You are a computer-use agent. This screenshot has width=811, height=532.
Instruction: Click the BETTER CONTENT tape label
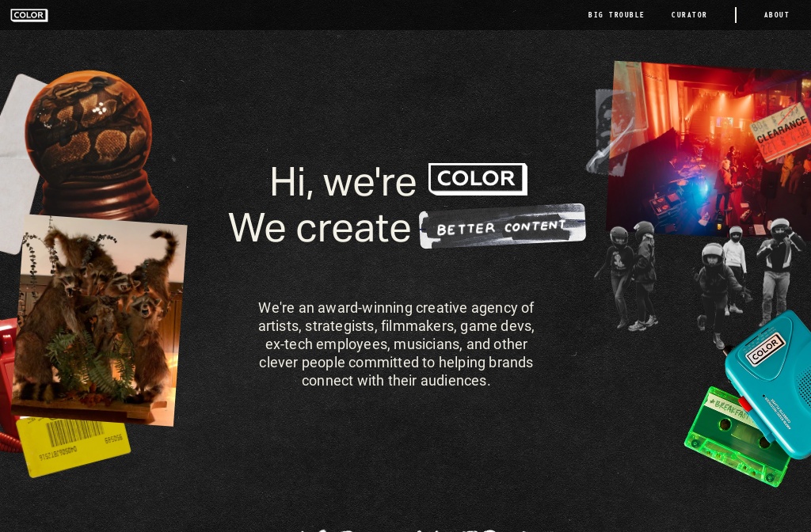tap(502, 226)
